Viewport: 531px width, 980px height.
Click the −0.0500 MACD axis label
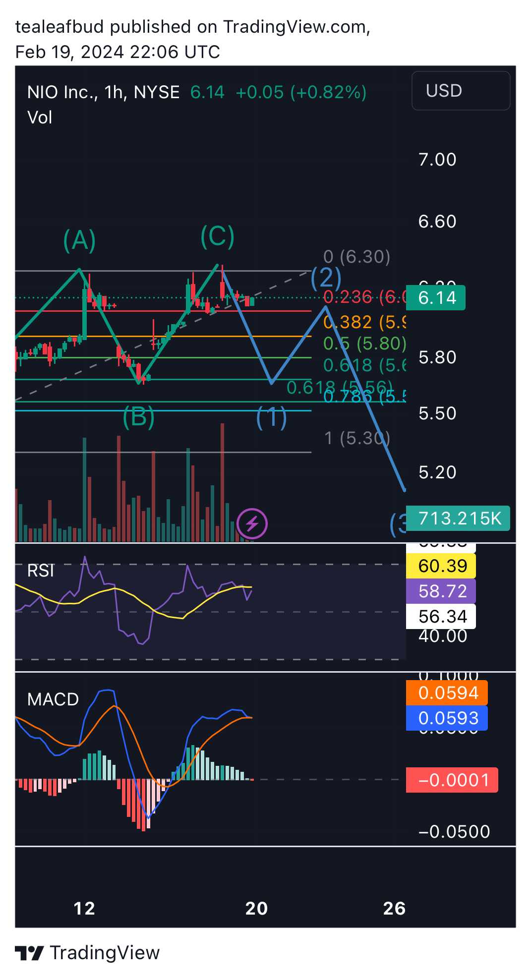point(454,832)
